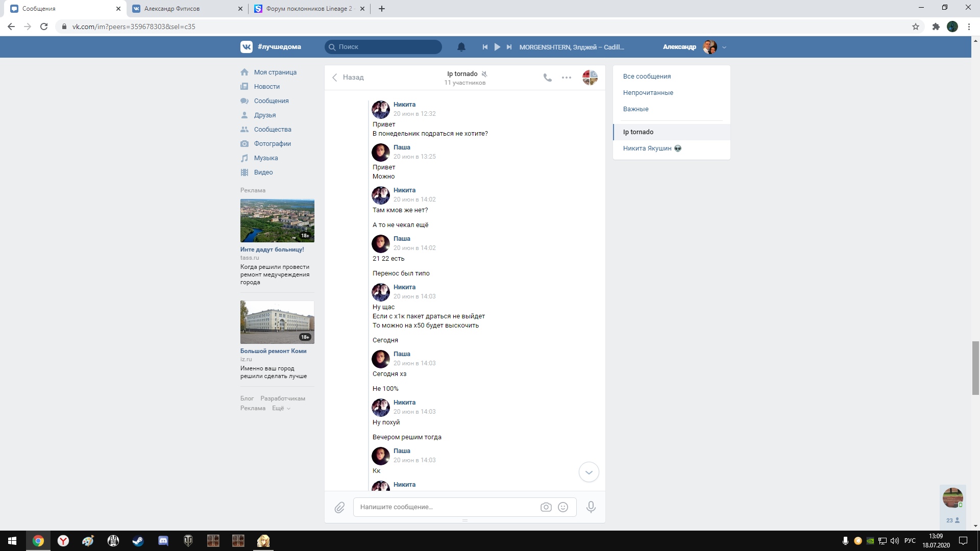
Task: Click the phone call icon in chat header
Action: [x=547, y=78]
